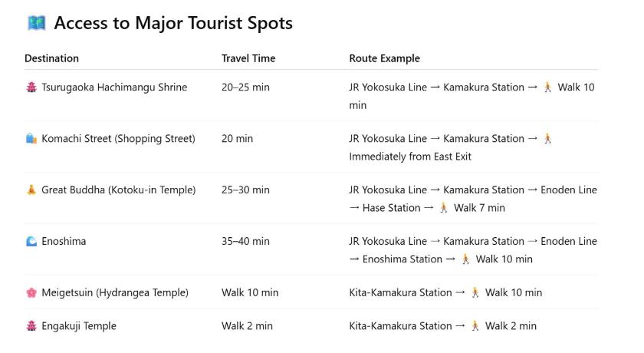The width and height of the screenshot is (644, 353).
Task: Click the Destination column header
Action: click(52, 58)
